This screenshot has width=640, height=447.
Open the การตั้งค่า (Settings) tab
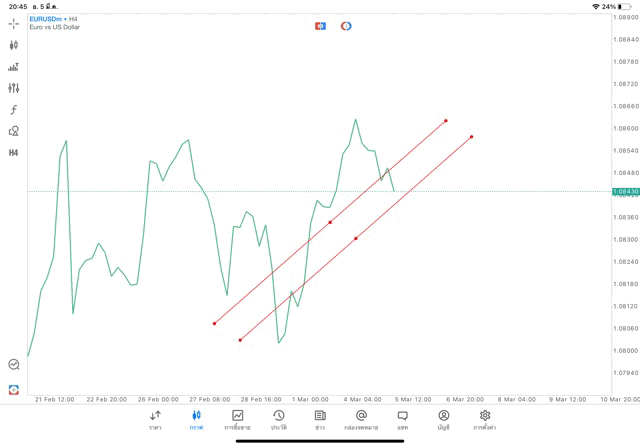(485, 420)
